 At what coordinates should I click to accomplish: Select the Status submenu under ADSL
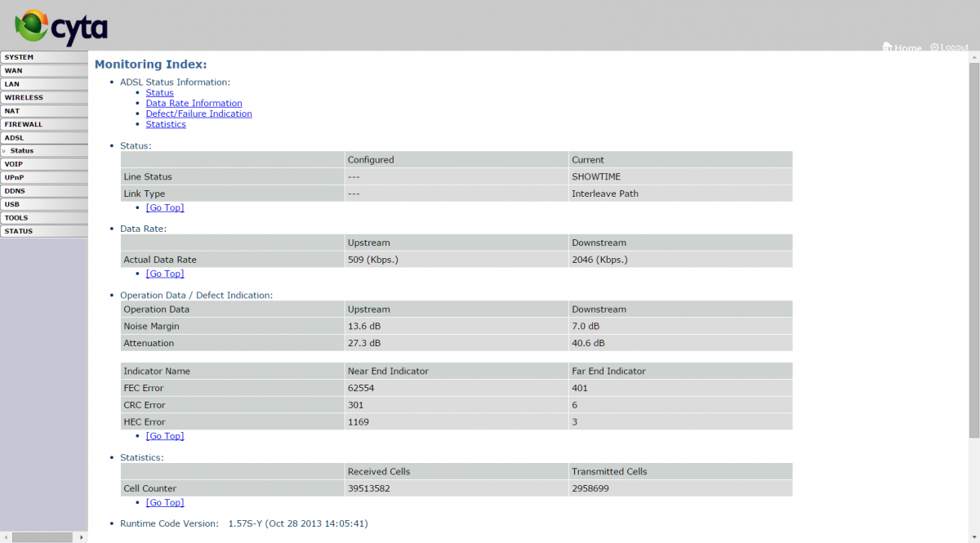pyautogui.click(x=44, y=151)
